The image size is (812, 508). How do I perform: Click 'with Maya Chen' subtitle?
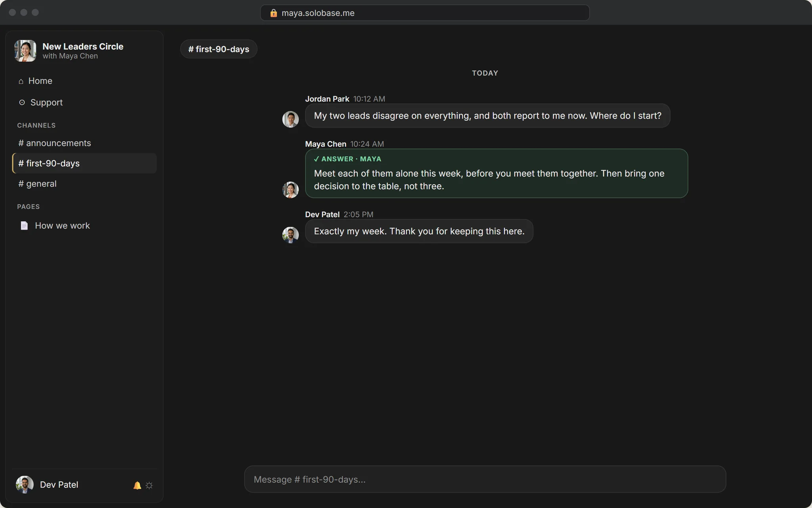tap(70, 56)
